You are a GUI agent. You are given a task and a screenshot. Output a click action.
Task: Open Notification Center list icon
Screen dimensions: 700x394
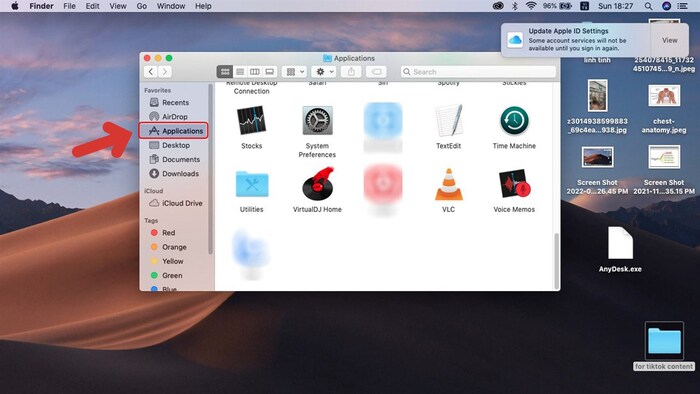(x=683, y=6)
